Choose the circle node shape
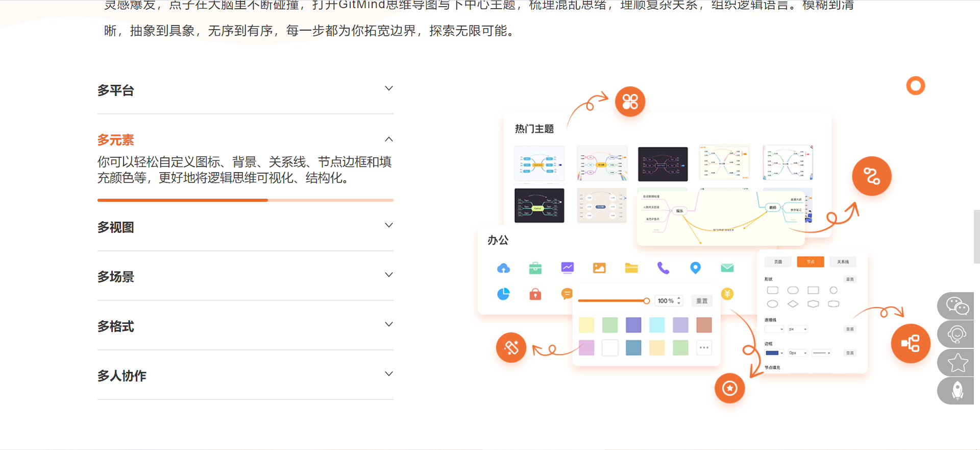The image size is (980, 450). (x=834, y=290)
